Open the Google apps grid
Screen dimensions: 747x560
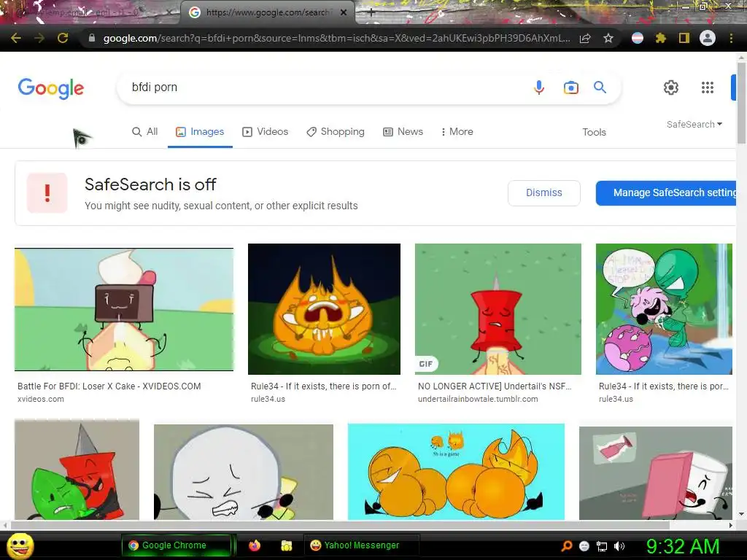point(708,87)
